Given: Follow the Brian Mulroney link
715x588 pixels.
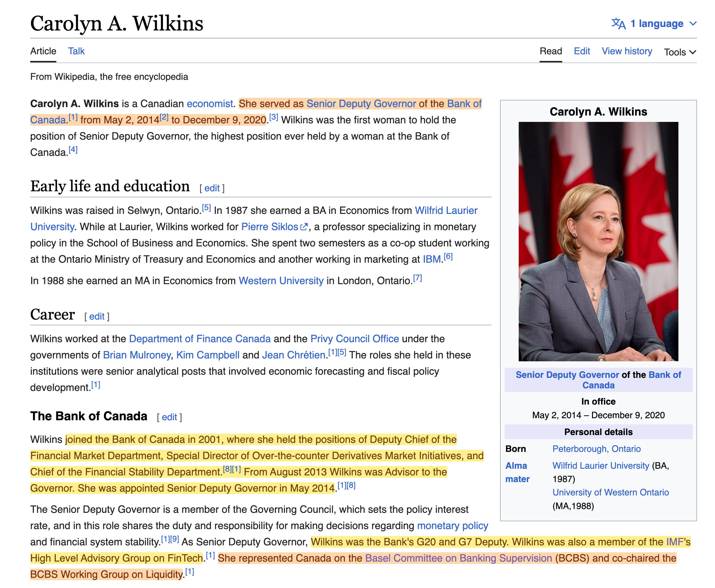Looking at the screenshot, I should (x=136, y=355).
